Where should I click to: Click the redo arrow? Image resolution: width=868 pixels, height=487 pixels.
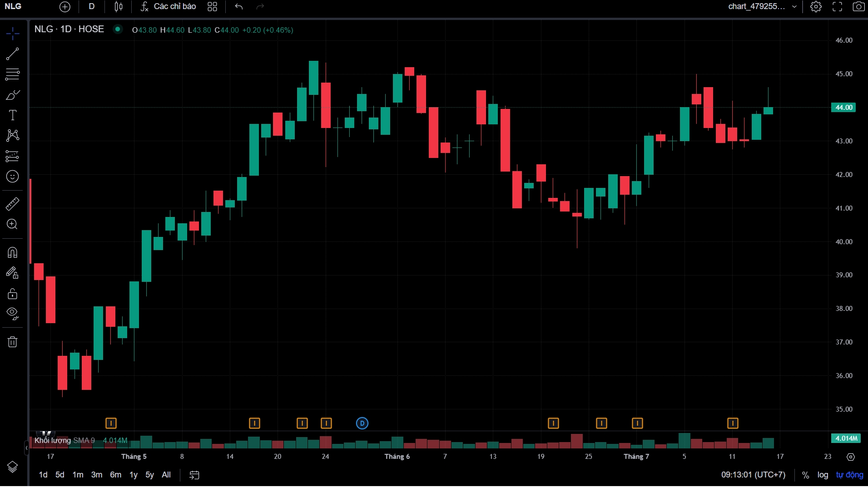(x=260, y=7)
